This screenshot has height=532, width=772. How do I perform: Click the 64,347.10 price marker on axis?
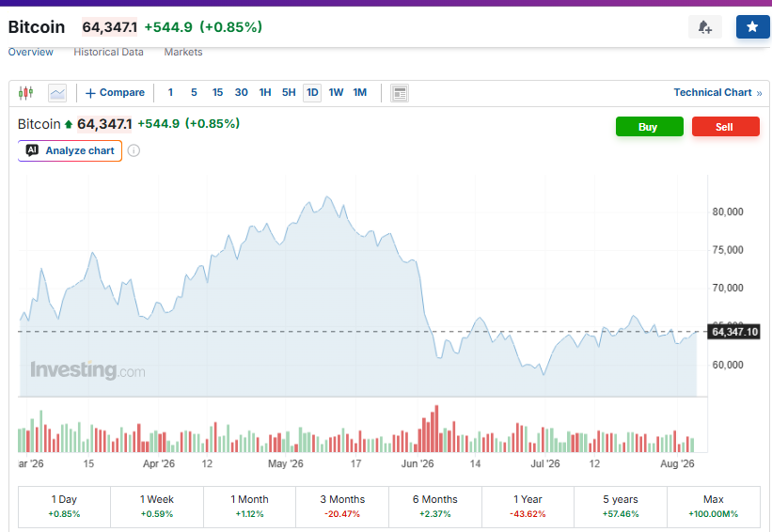click(x=734, y=332)
